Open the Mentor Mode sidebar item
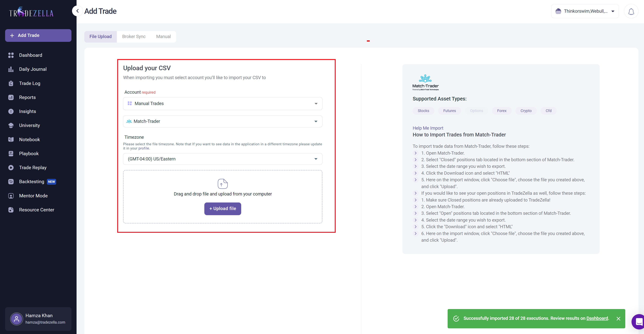Viewport: 644px width, 334px height. click(x=33, y=196)
